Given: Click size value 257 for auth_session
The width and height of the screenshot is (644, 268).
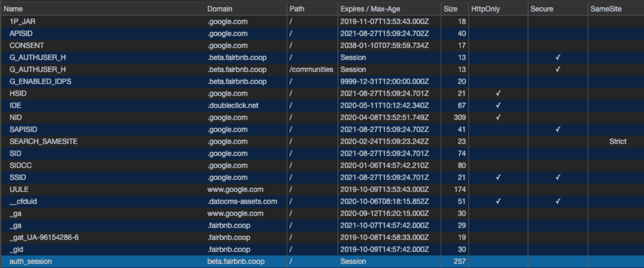Looking at the screenshot, I should point(459,261).
